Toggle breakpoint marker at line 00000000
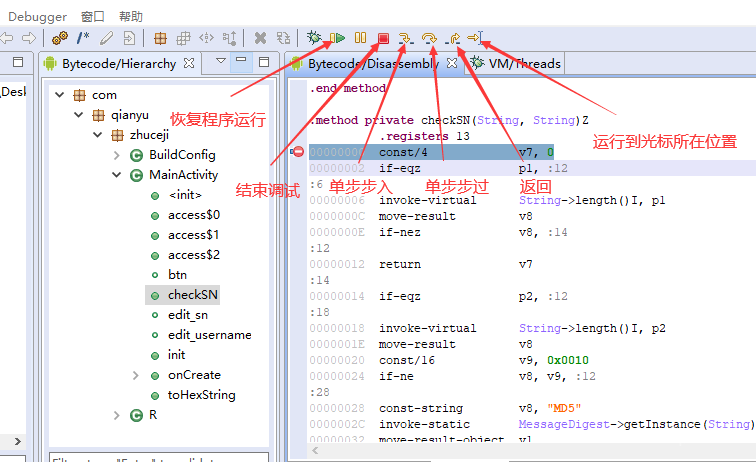Viewport: 756px width, 462px height. click(x=298, y=152)
